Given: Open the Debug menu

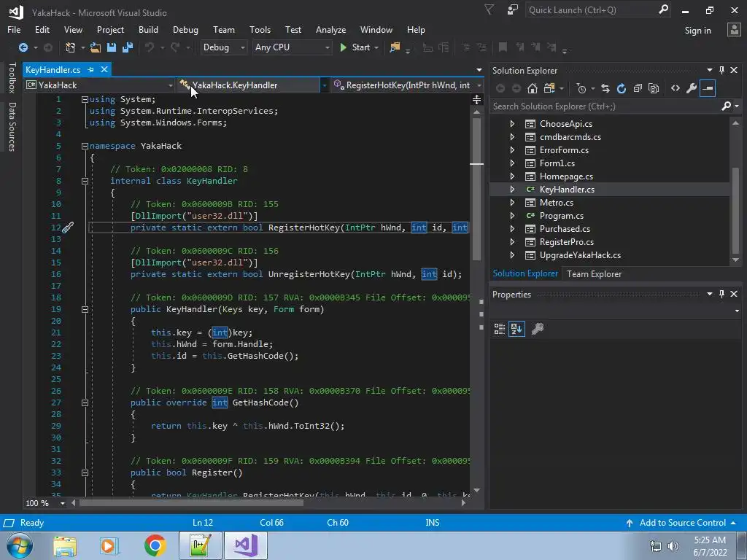Looking at the screenshot, I should pyautogui.click(x=185, y=29).
